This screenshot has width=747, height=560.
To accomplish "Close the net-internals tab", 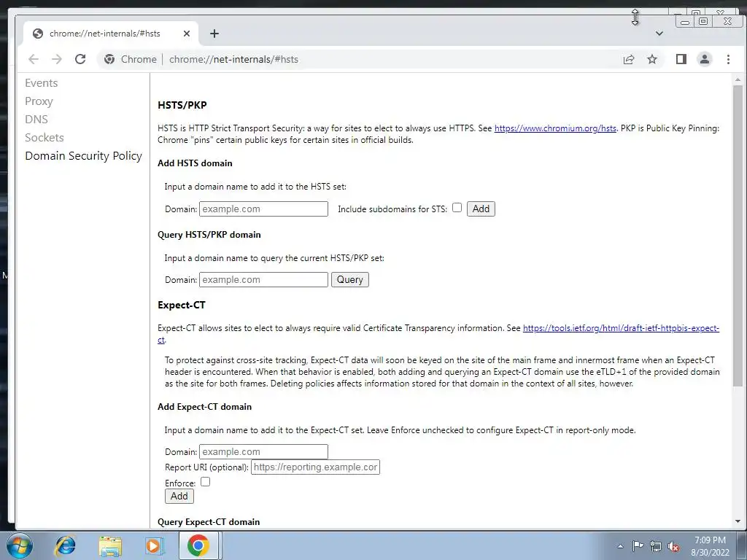I will point(187,34).
